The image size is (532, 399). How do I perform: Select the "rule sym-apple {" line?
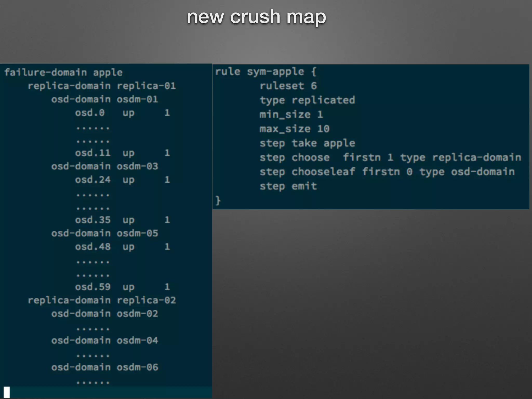[266, 72]
